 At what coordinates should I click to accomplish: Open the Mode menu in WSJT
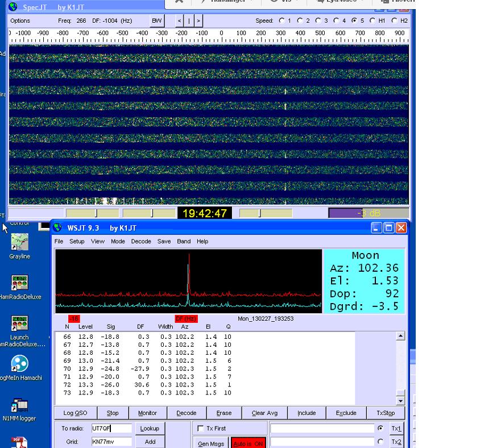pos(118,241)
